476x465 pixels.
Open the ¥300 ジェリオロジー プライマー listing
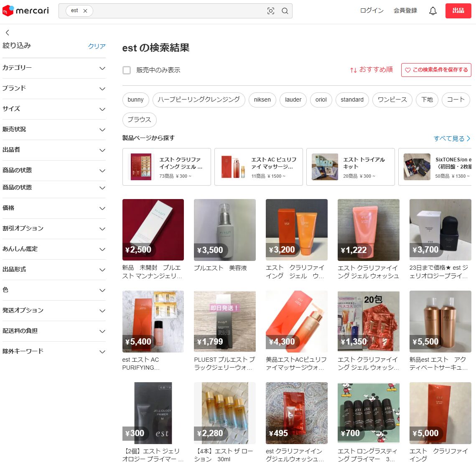click(153, 414)
